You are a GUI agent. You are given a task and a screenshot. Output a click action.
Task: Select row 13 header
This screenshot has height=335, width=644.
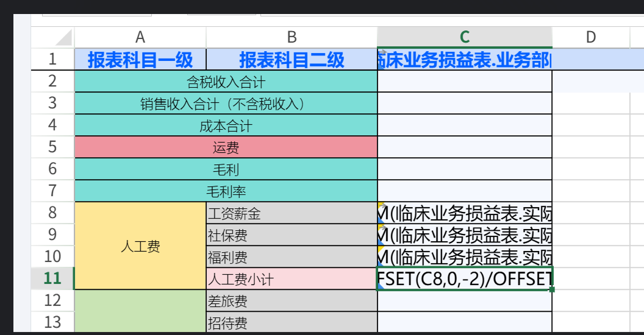(52, 322)
